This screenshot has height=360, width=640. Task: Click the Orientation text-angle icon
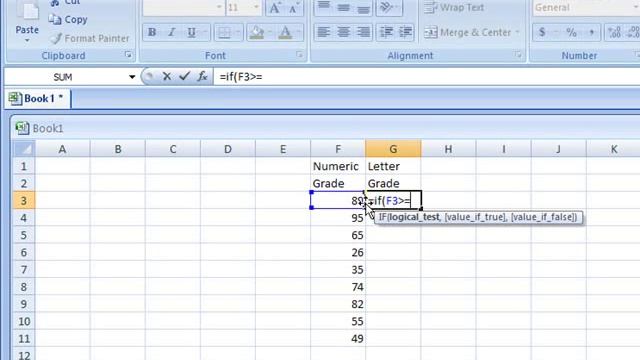[386, 7]
